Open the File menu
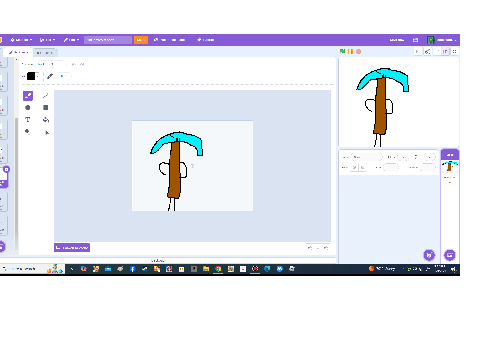The height and width of the screenshot is (360, 480). click(47, 40)
